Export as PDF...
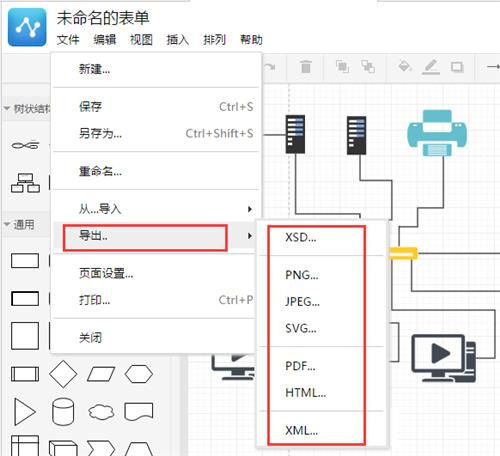 point(322,366)
